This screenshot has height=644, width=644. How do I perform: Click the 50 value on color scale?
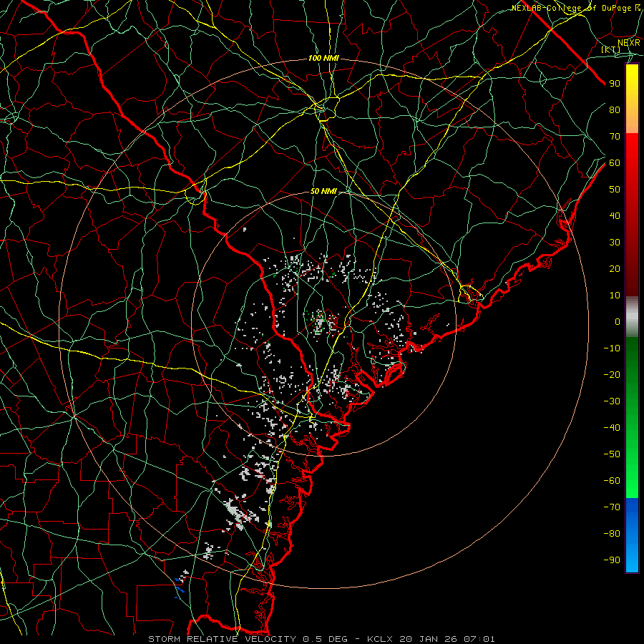click(615, 190)
